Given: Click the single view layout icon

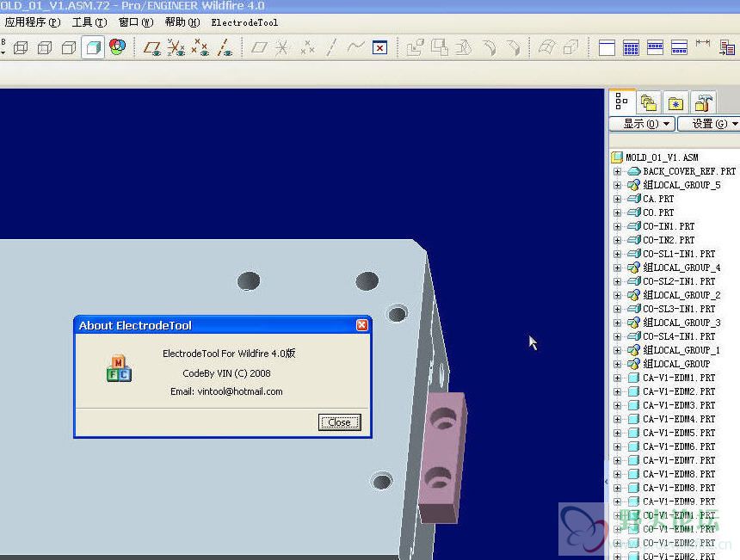Looking at the screenshot, I should point(607,47).
